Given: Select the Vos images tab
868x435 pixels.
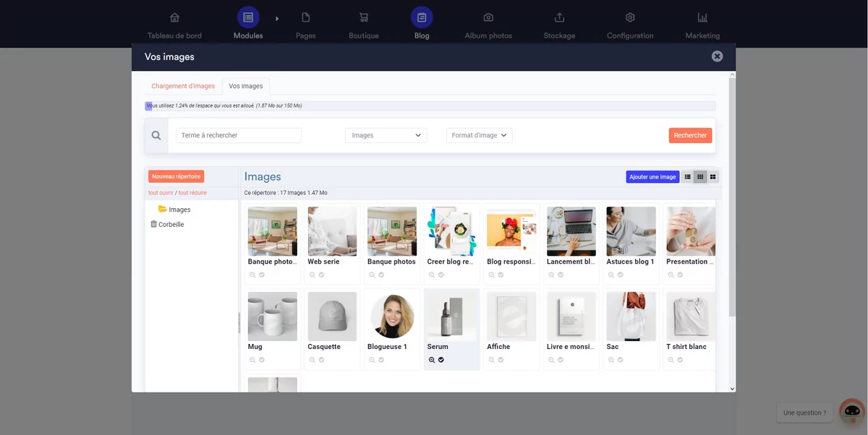Looking at the screenshot, I should (246, 86).
